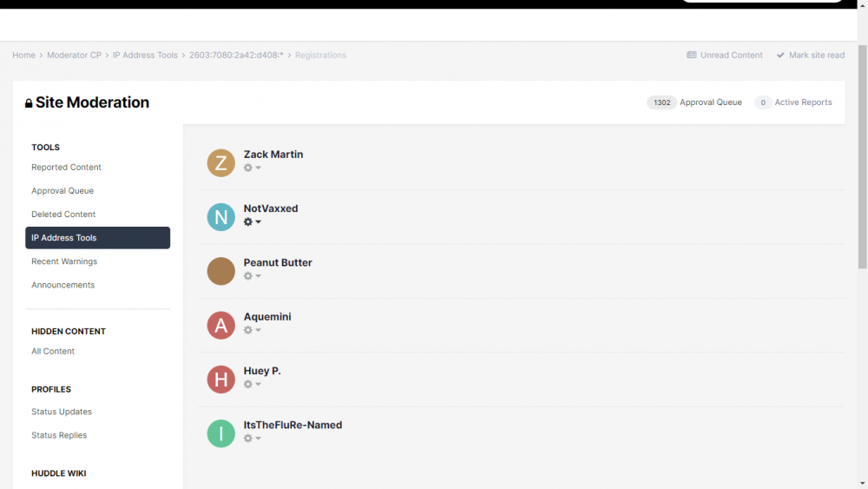The image size is (868, 489).
Task: Go to Deleted Content in sidebar
Action: pyautogui.click(x=63, y=215)
